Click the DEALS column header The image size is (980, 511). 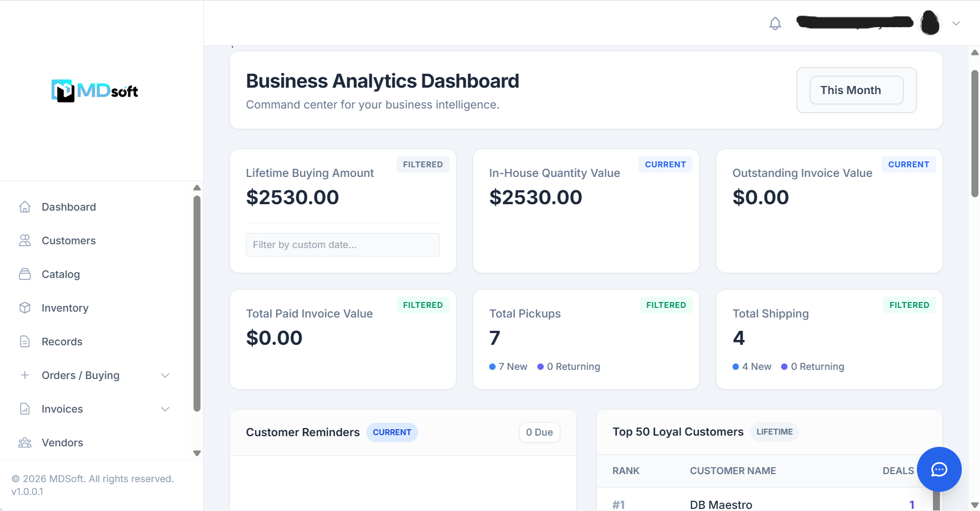pyautogui.click(x=898, y=471)
